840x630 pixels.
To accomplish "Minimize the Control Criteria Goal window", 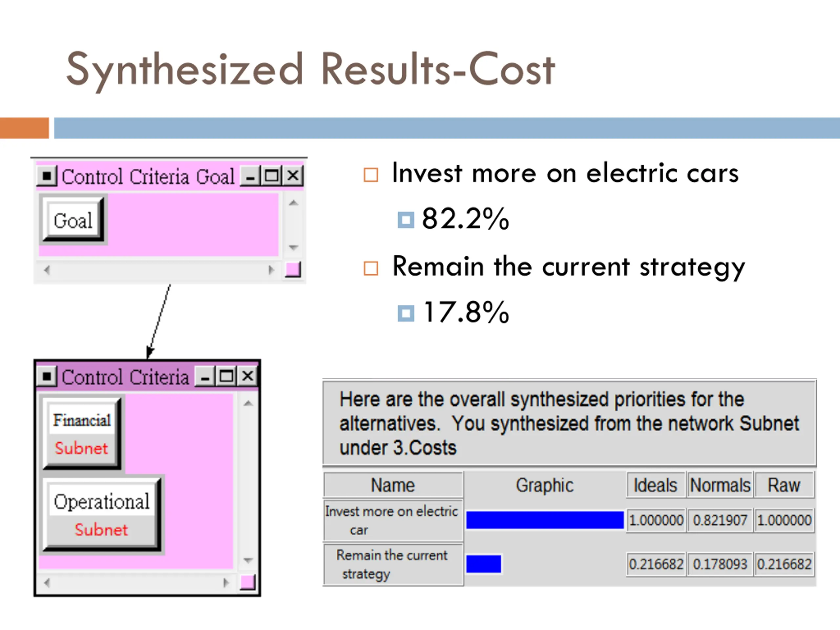I will (x=250, y=176).
